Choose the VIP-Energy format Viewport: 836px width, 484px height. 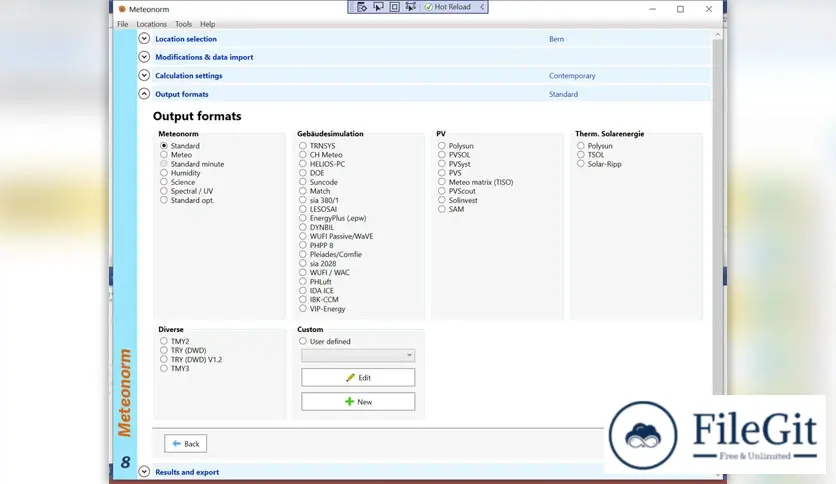click(323, 309)
